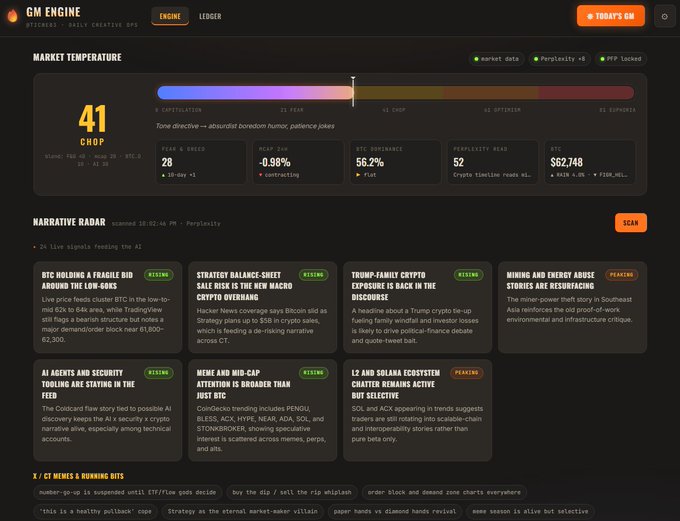The width and height of the screenshot is (680, 521).
Task: Open the Perplexity Read stat card
Action: pos(492,162)
